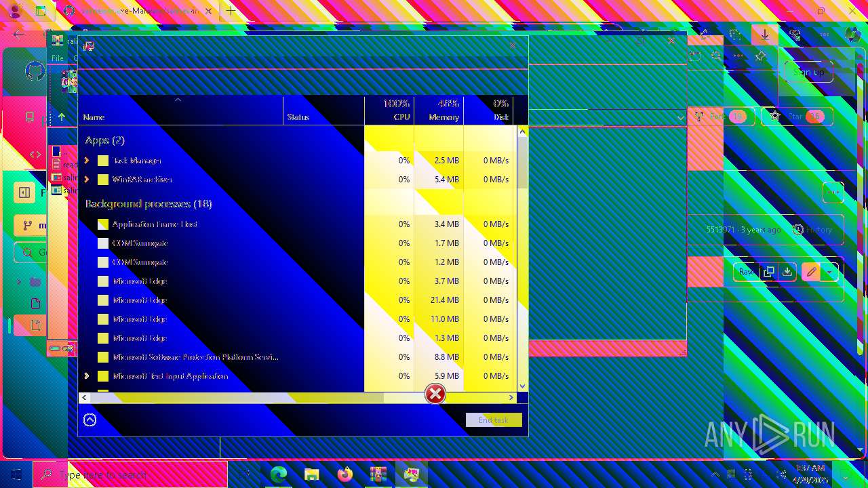Image resolution: width=868 pixels, height=488 pixels.
Task: Open WinRAR address path dropdown
Action: click(x=680, y=117)
